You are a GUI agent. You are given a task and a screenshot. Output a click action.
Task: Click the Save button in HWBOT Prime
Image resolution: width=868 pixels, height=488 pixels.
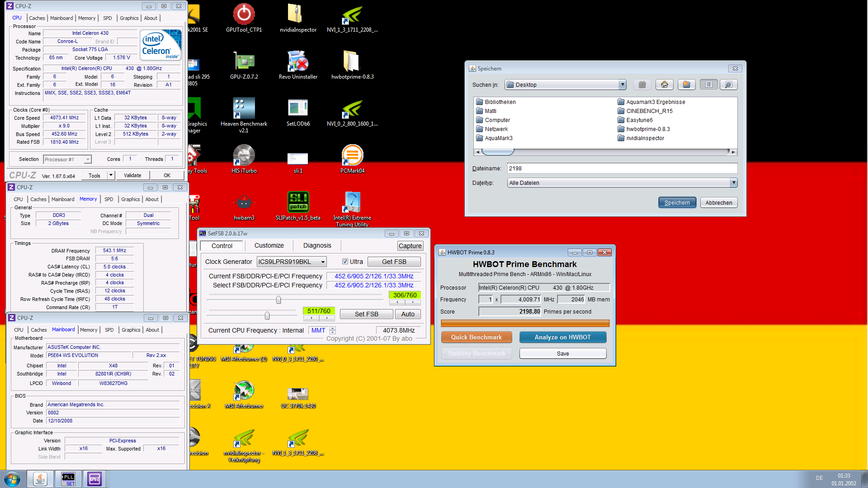click(x=563, y=353)
